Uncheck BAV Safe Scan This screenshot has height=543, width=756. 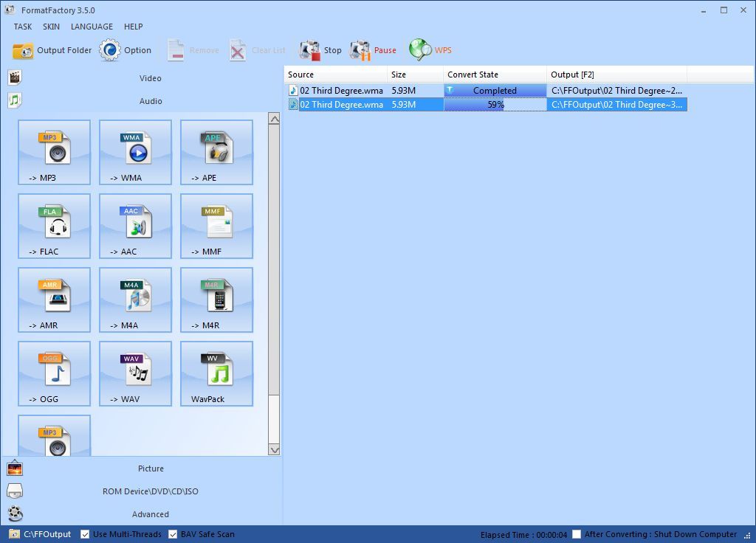[x=173, y=534]
